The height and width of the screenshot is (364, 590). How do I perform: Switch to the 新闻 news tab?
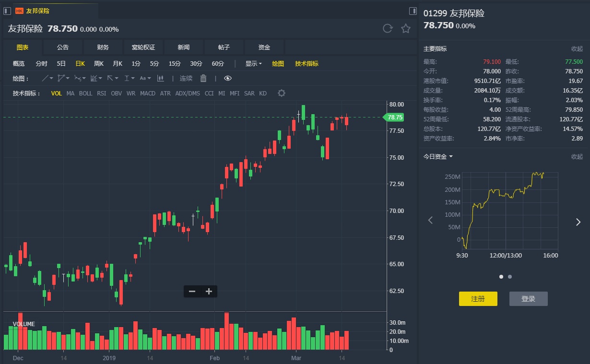[183, 47]
